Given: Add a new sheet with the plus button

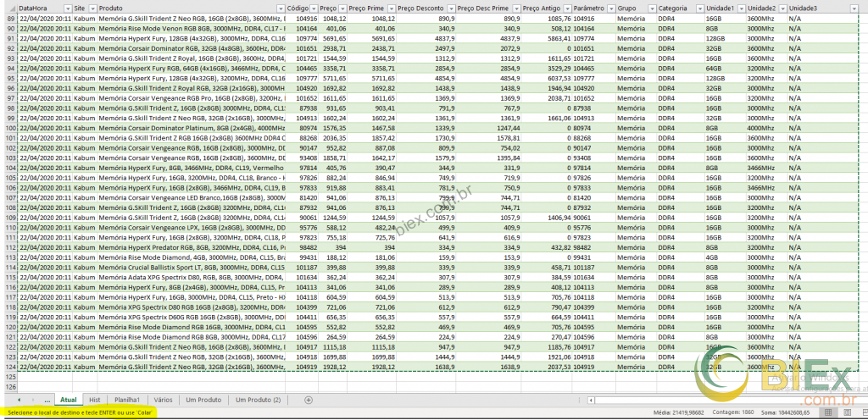Looking at the screenshot, I should [309, 400].
